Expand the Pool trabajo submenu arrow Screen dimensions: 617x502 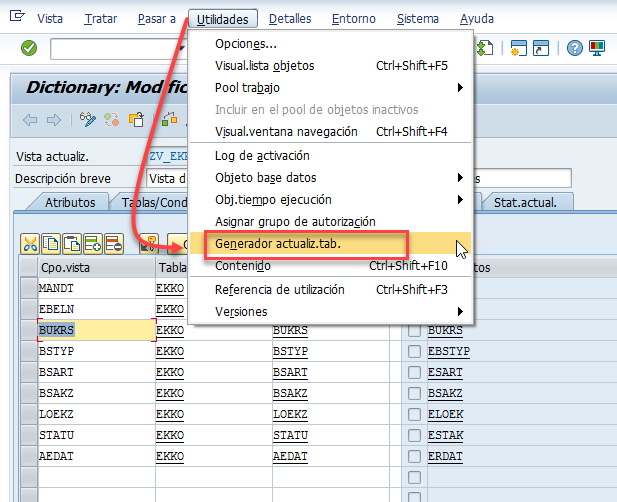(460, 87)
